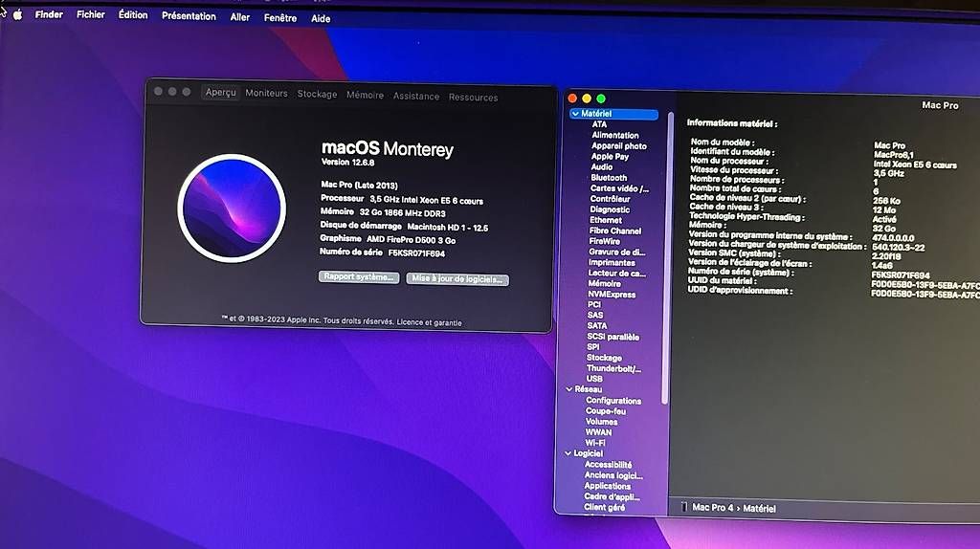Open the Édition menu
Image resolution: width=980 pixels, height=549 pixels.
[133, 15]
